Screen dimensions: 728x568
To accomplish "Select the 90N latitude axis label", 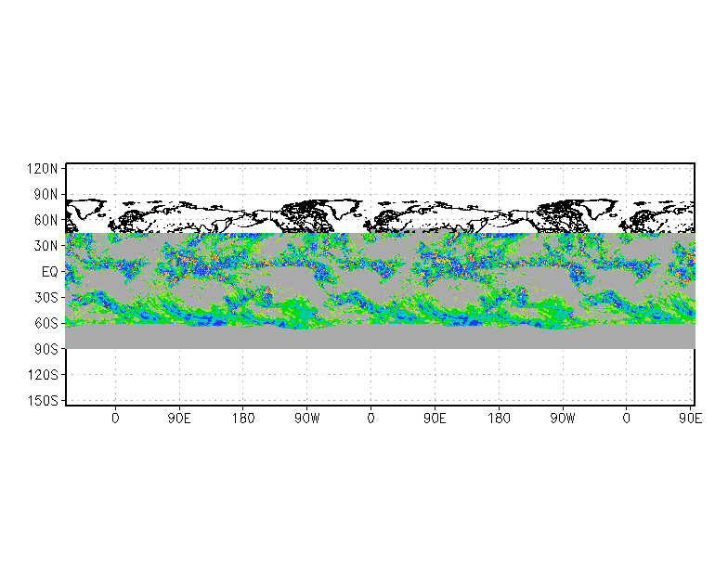I will click(45, 195).
